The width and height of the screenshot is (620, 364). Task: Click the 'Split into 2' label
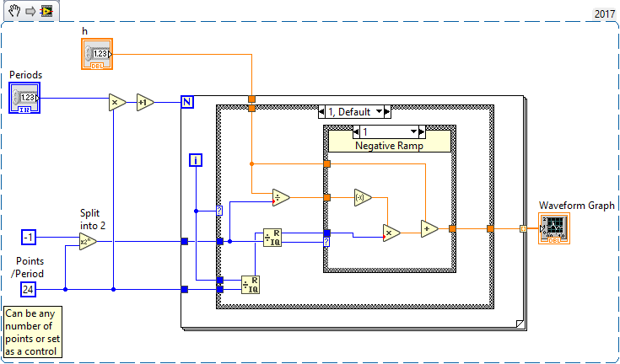(94, 219)
